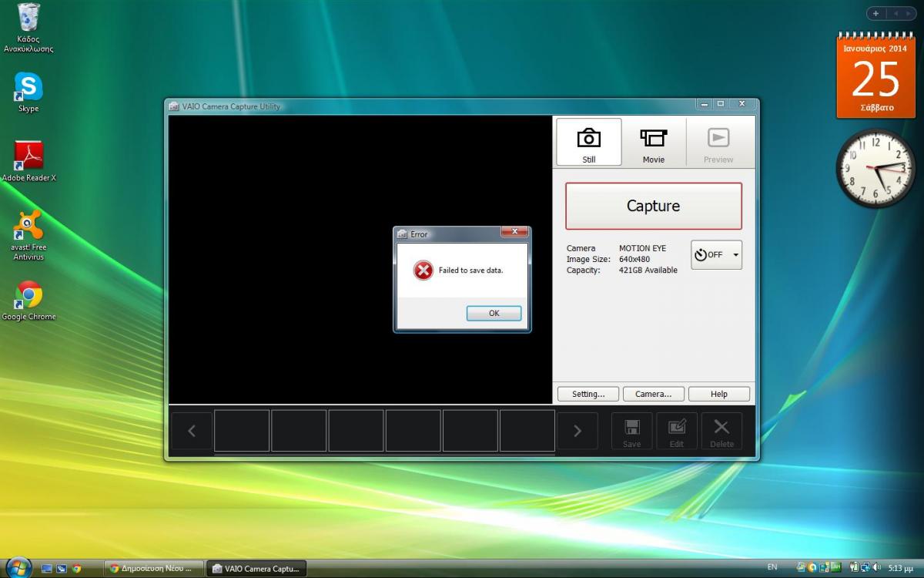The height and width of the screenshot is (578, 924).
Task: Click the Delete X icon
Action: [721, 432]
